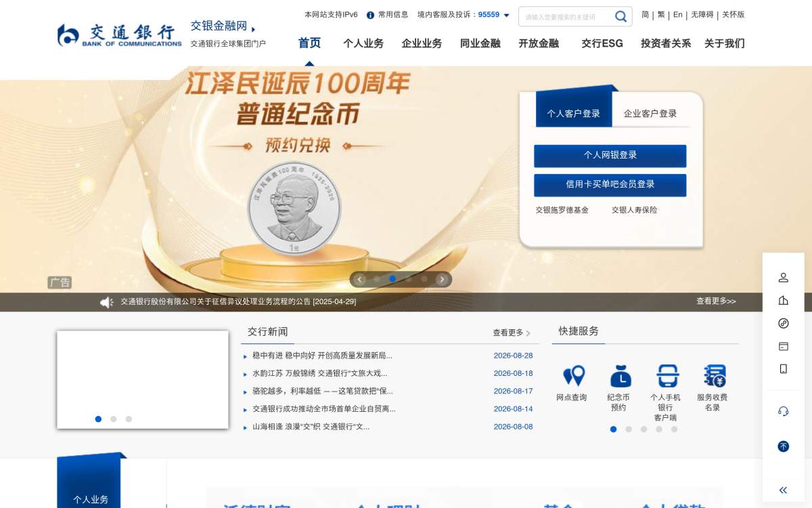The image size is (812, 508).
Task: Open news 骆驼越多，利率越低 article
Action: (x=323, y=391)
